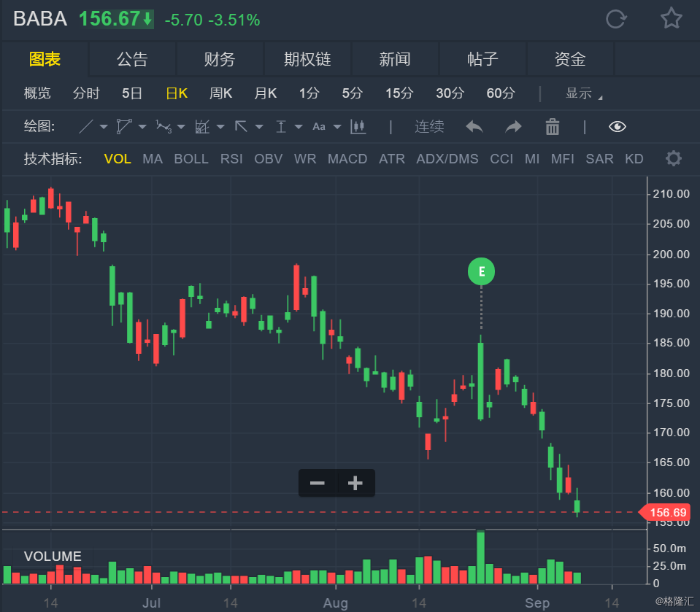This screenshot has height=612, width=700.
Task: Add BABA to favorites with star icon
Action: [x=671, y=19]
